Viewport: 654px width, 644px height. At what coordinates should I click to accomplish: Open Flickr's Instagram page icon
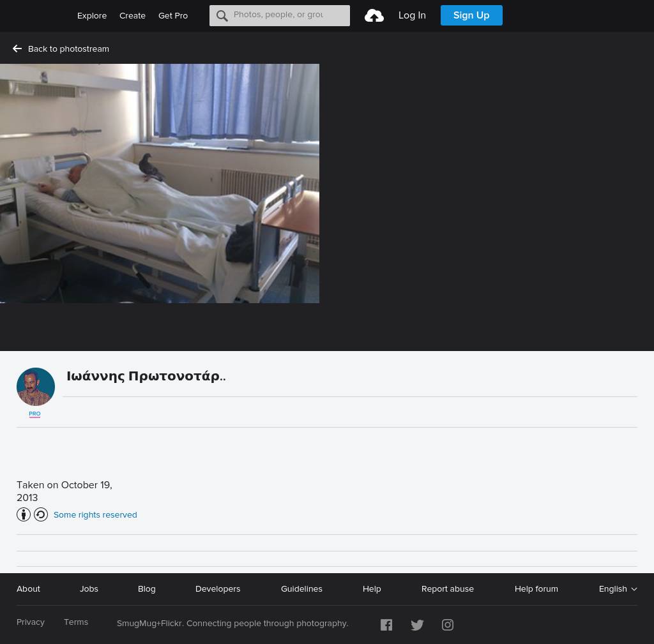[448, 625]
